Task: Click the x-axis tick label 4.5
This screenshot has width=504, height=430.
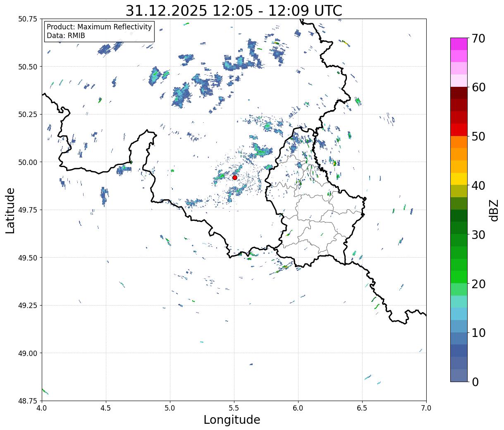Action: (x=106, y=408)
